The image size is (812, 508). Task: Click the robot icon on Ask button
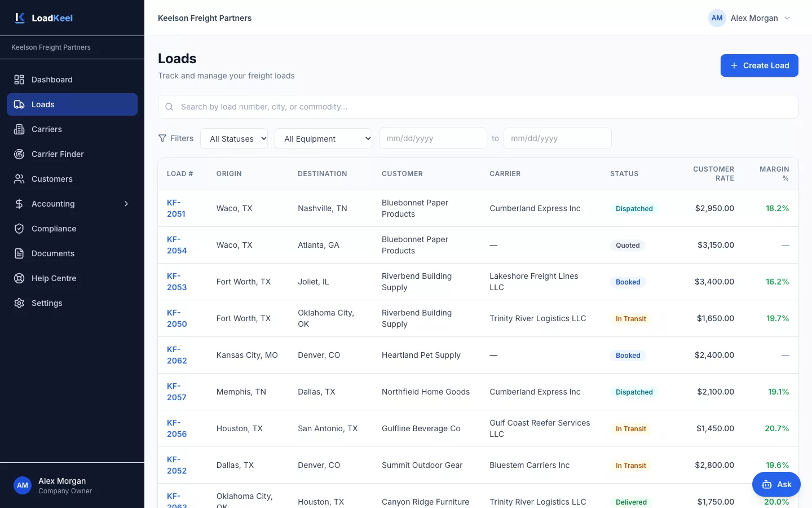(x=767, y=484)
